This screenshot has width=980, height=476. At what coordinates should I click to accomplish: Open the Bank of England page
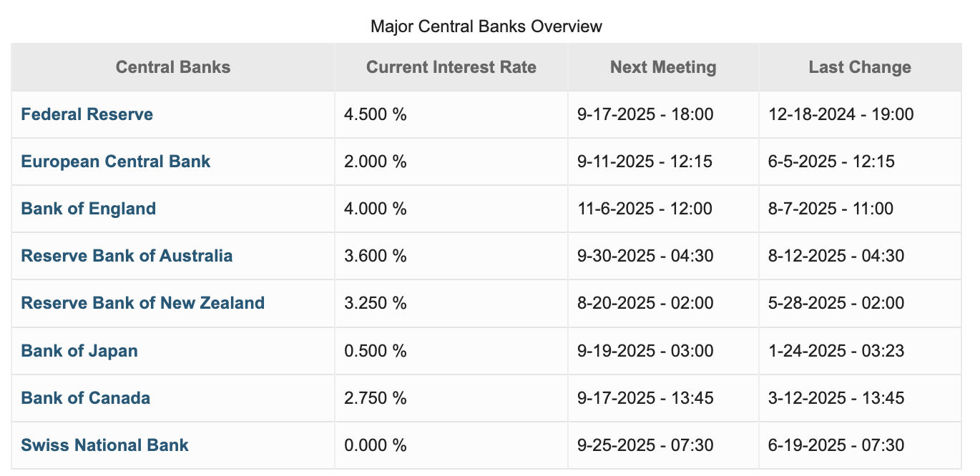(89, 209)
